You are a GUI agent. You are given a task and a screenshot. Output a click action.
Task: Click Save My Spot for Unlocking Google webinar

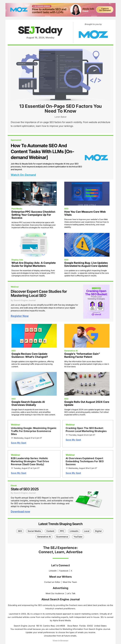[18, 443]
